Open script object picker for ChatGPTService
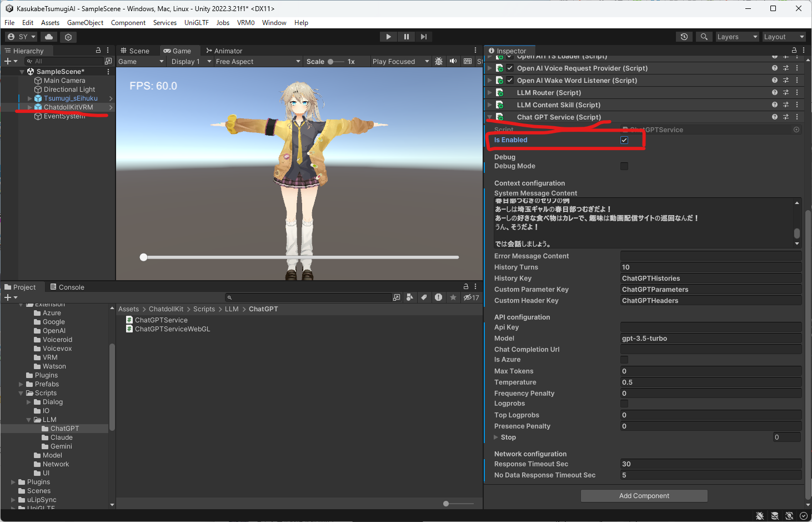812x522 pixels. click(x=796, y=130)
